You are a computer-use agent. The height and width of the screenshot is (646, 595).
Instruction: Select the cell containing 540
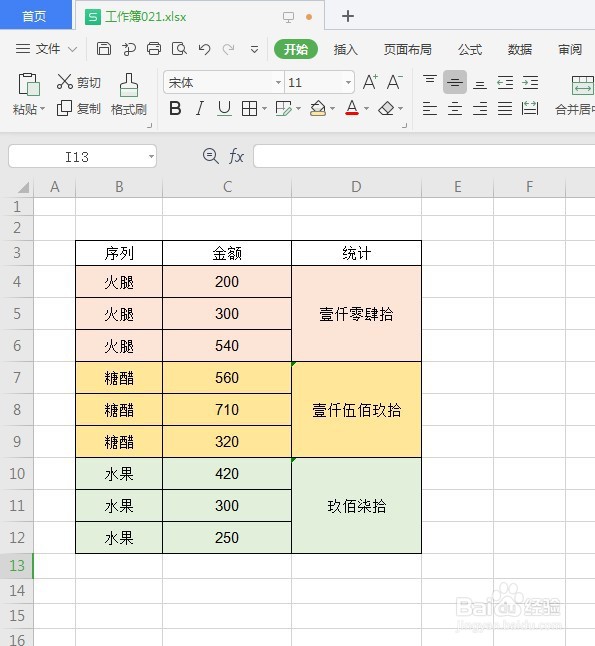(227, 346)
